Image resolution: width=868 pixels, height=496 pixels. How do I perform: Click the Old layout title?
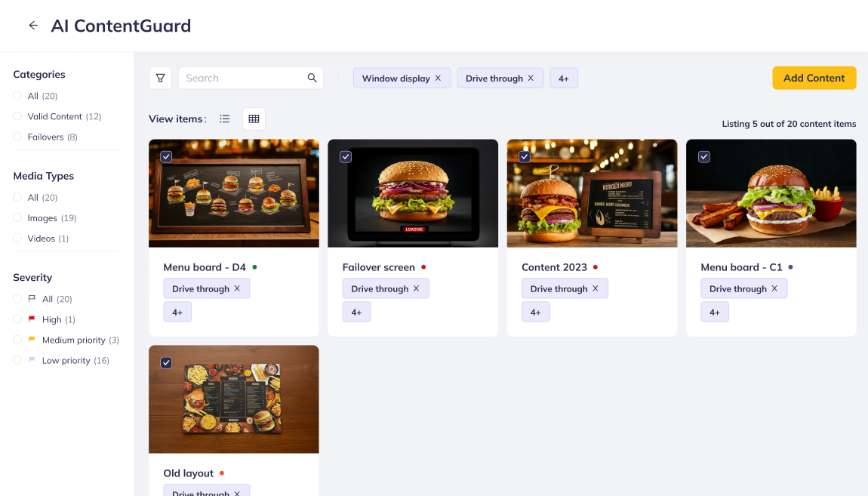(x=188, y=473)
